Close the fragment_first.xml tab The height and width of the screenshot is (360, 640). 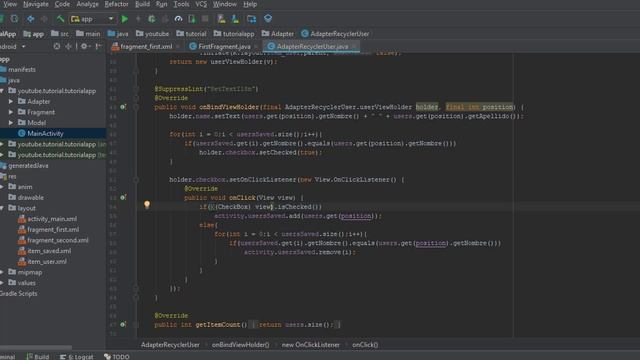tap(178, 47)
